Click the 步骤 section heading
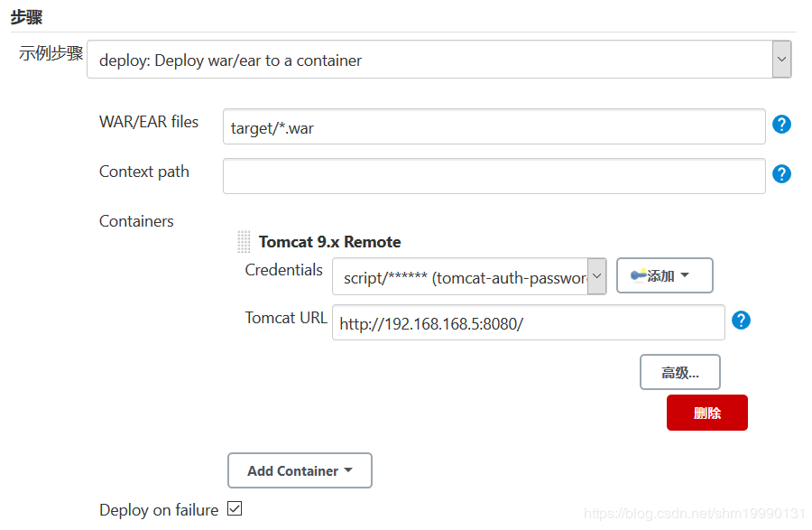 click(26, 17)
